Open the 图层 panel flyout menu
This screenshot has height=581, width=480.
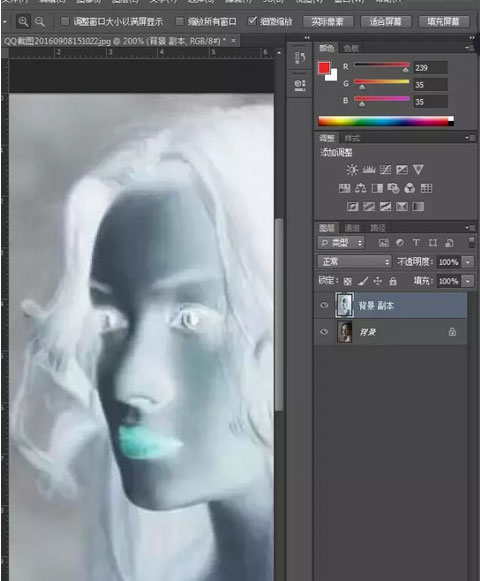pyautogui.click(x=470, y=228)
